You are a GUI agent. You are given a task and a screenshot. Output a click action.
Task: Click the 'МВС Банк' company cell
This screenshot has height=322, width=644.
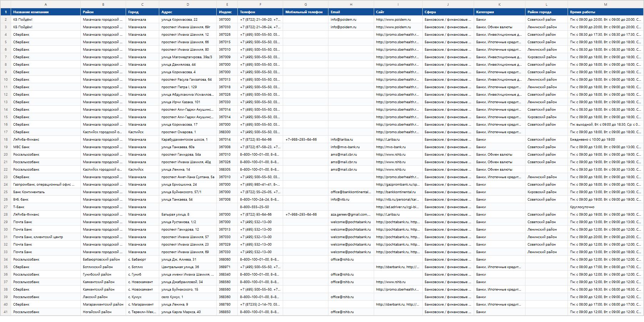tap(46, 147)
